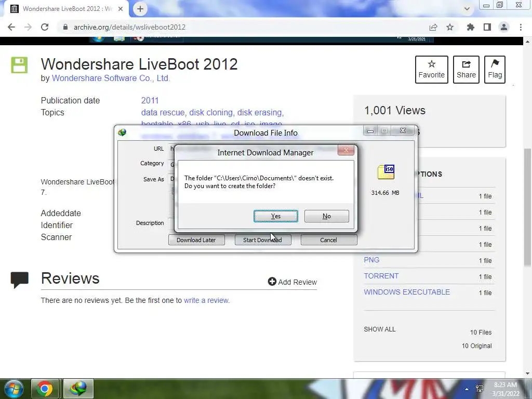This screenshot has width=532, height=399.
Task: Click the 314.66 MB file size
Action: (x=385, y=193)
